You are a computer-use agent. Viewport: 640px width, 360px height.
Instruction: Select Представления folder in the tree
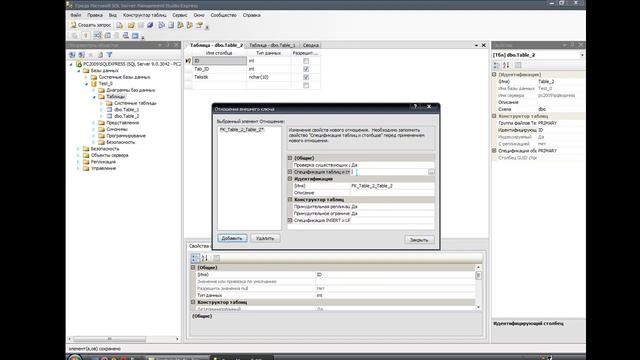tap(122, 123)
